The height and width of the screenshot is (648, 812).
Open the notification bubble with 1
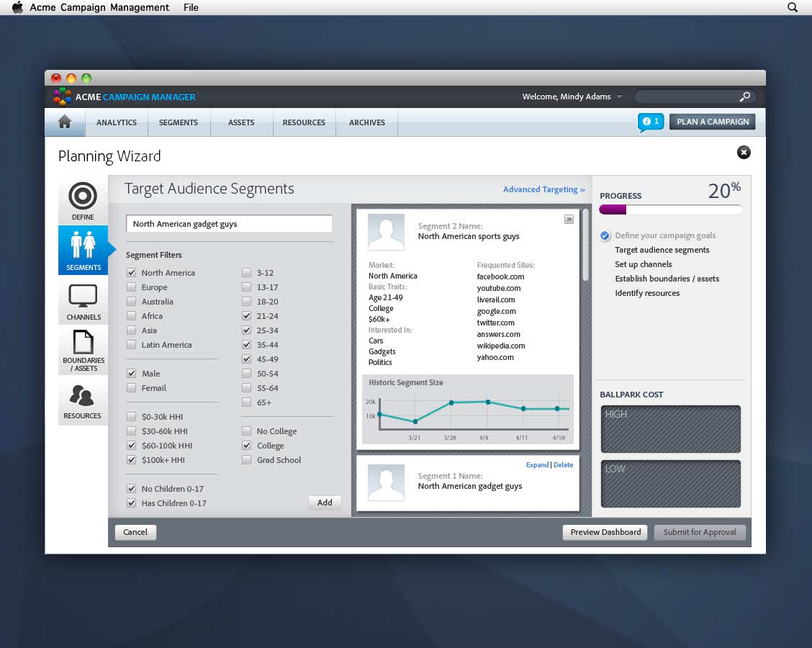coord(651,122)
